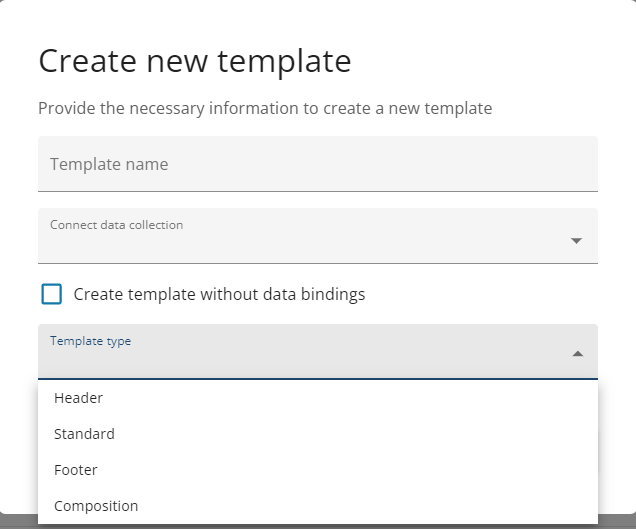636x529 pixels.
Task: Click the 'Create template without data bindings' label
Action: pos(219,295)
